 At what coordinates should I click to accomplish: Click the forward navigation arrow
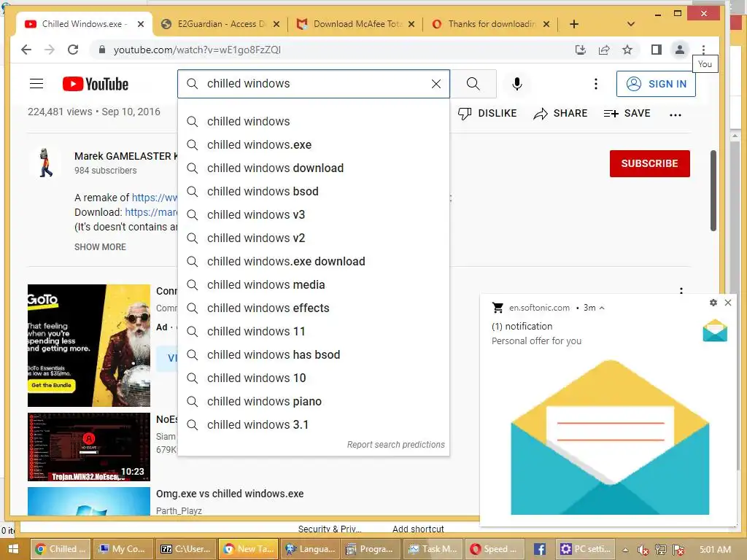(x=50, y=50)
